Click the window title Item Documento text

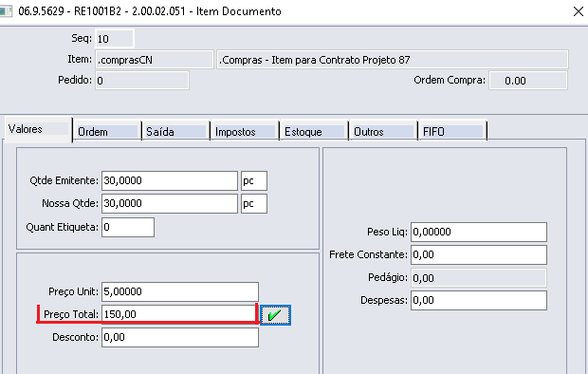tap(238, 11)
